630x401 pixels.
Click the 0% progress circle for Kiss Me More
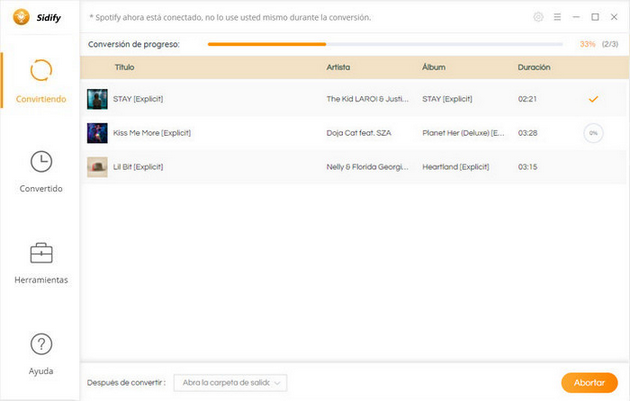593,133
